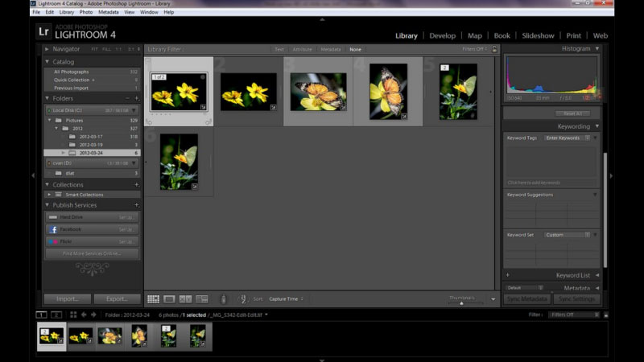
Task: Enable the Text library filter
Action: point(279,50)
